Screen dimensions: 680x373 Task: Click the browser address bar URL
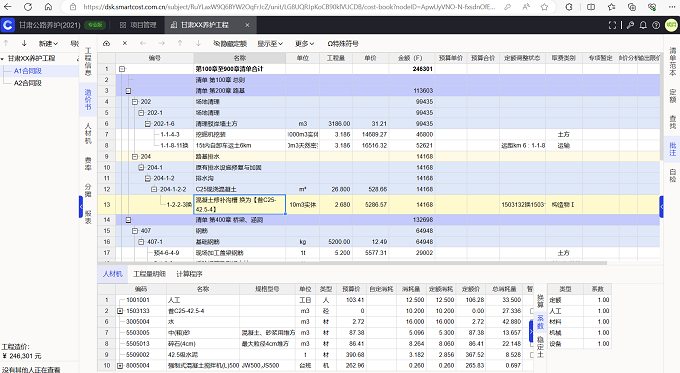click(289, 7)
